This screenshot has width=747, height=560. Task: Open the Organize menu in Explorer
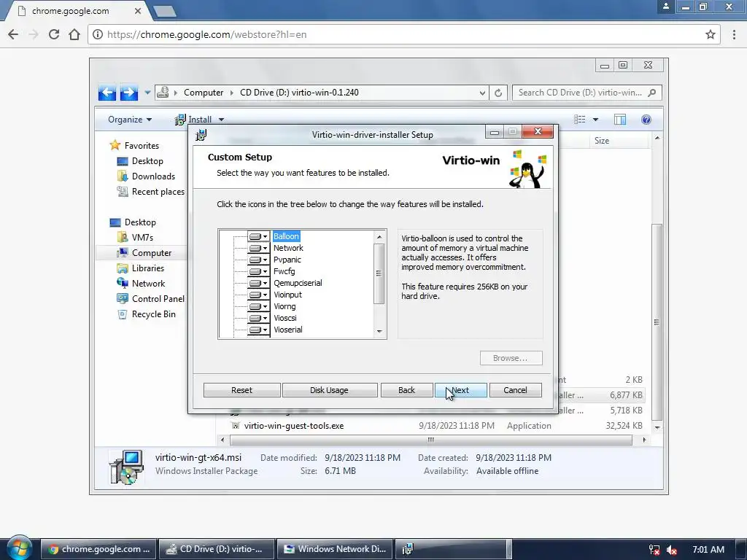tap(130, 120)
